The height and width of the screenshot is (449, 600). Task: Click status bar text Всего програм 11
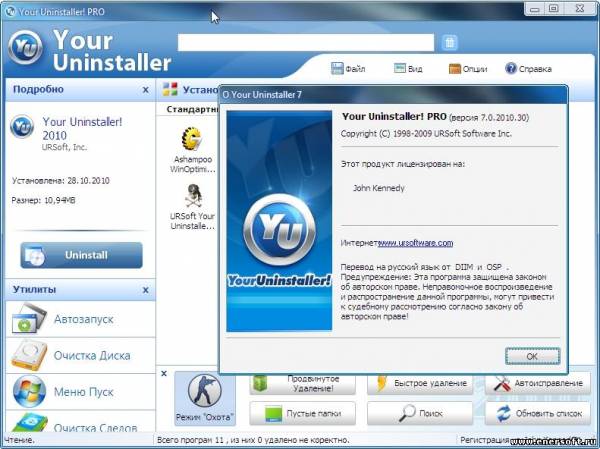click(x=253, y=440)
